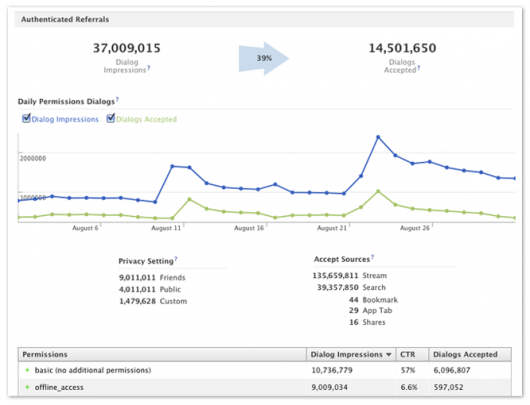The image size is (530, 405).
Task: Click the Privacy Setting help question mark
Action: [176, 259]
